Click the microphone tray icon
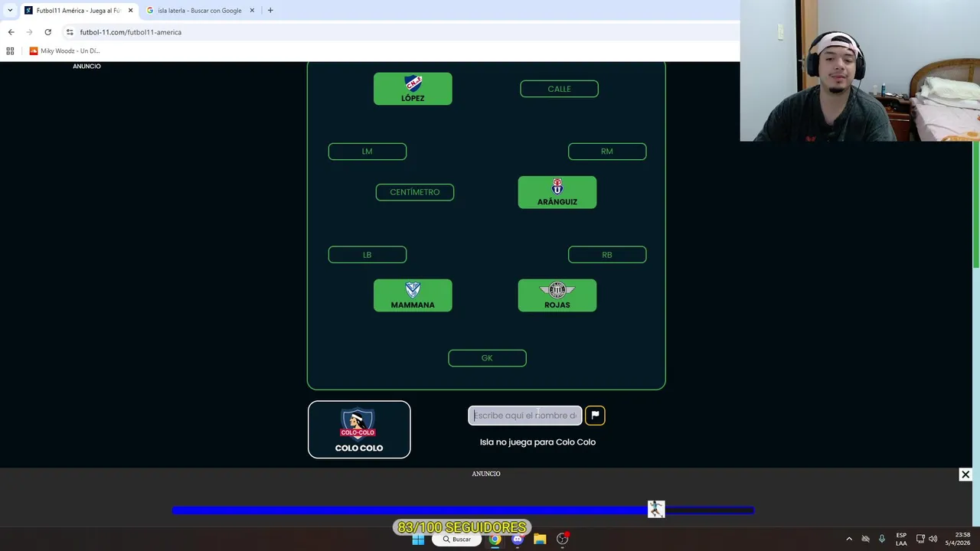The image size is (980, 551). pos(882,540)
